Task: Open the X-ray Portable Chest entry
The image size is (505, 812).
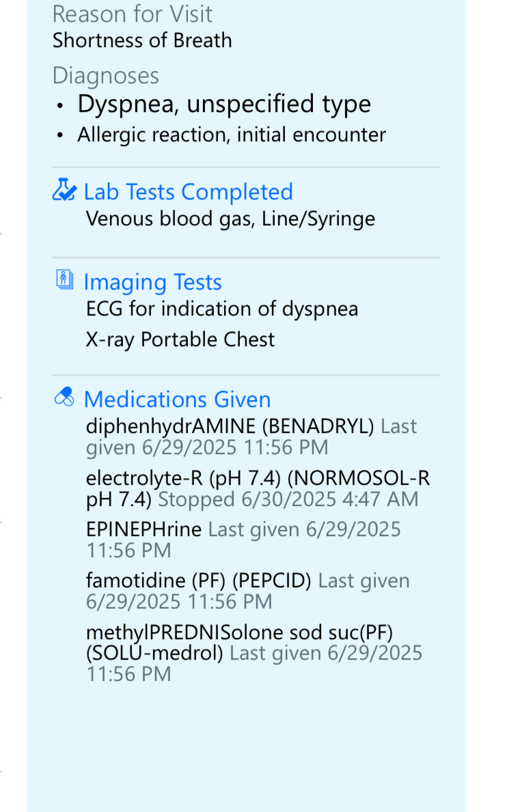Action: click(x=180, y=339)
